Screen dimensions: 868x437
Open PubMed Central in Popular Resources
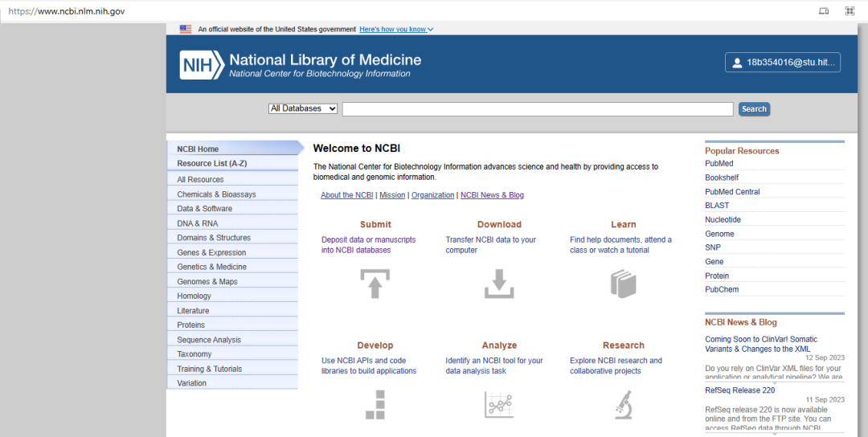point(732,191)
